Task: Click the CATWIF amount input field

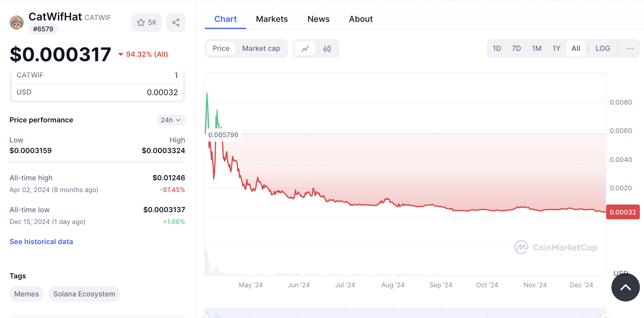Action: pyautogui.click(x=97, y=75)
